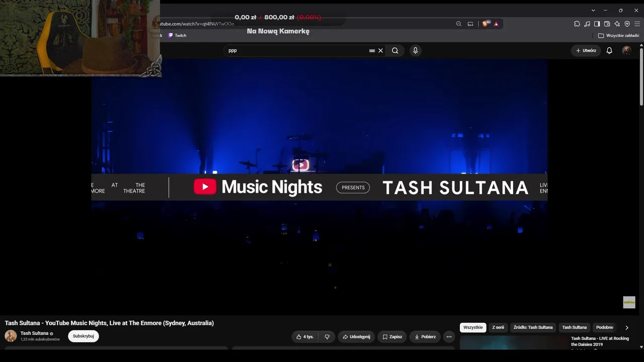Dislike the video with thumbs-down button

327,337
